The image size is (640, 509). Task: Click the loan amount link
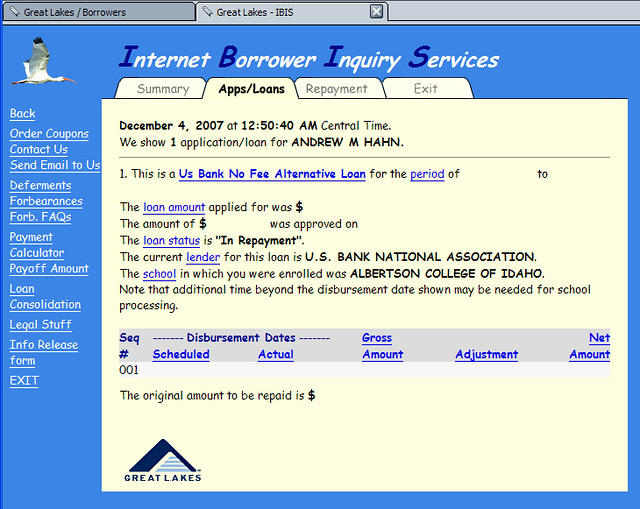(x=174, y=207)
